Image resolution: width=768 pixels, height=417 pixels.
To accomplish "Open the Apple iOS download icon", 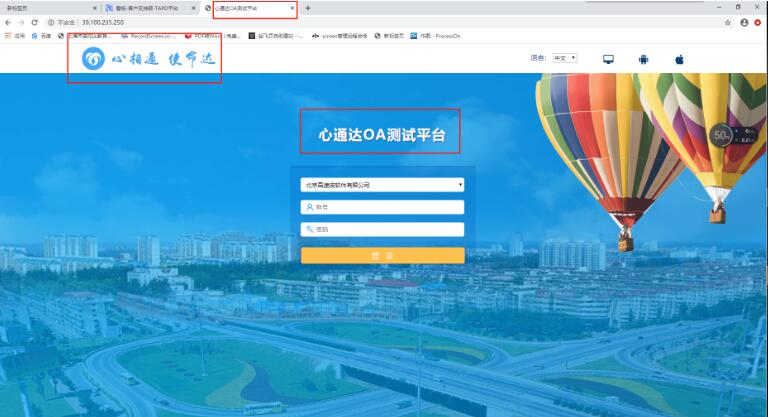I will coord(679,59).
